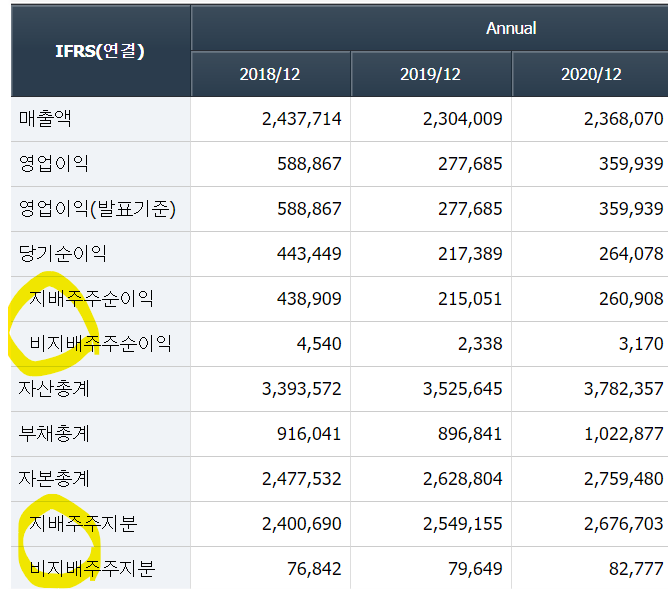Click the 4,540 value
This screenshot has height=589, width=668.
pyautogui.click(x=319, y=344)
